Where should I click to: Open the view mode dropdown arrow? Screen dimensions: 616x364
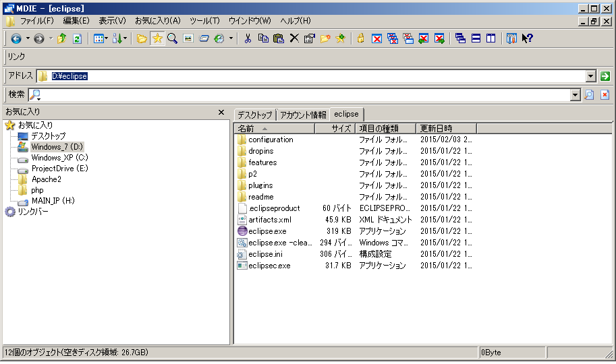(x=106, y=38)
